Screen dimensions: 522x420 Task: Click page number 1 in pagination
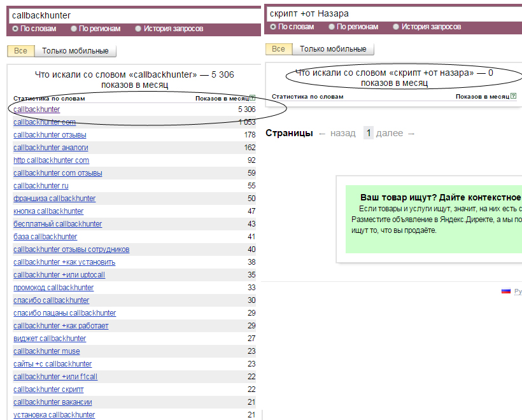coord(369,133)
